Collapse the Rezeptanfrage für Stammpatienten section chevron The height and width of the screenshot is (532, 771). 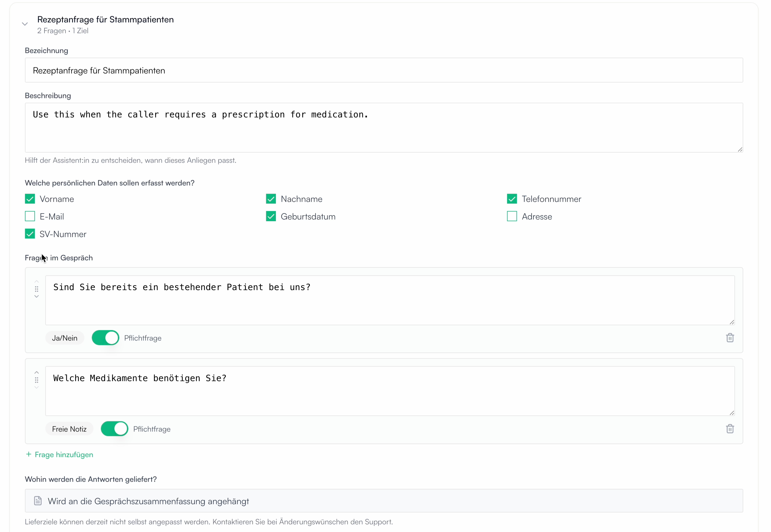tap(25, 24)
